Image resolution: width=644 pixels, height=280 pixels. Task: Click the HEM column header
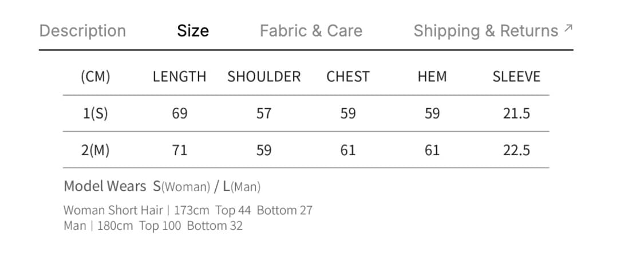point(432,77)
